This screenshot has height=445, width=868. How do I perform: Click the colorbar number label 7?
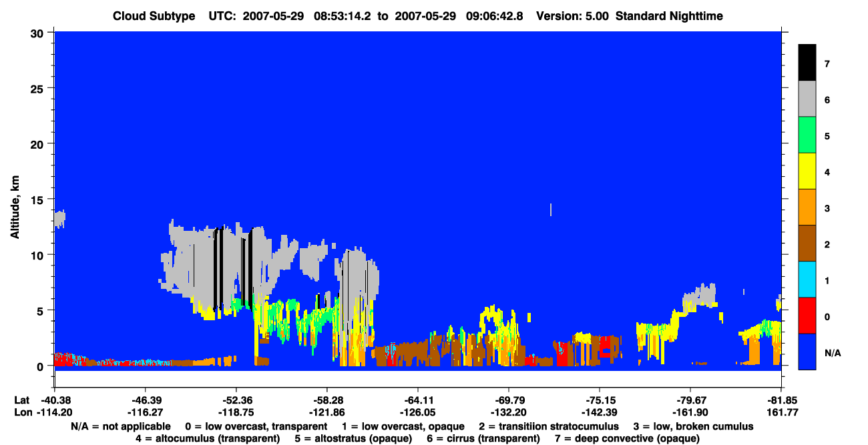coord(827,64)
